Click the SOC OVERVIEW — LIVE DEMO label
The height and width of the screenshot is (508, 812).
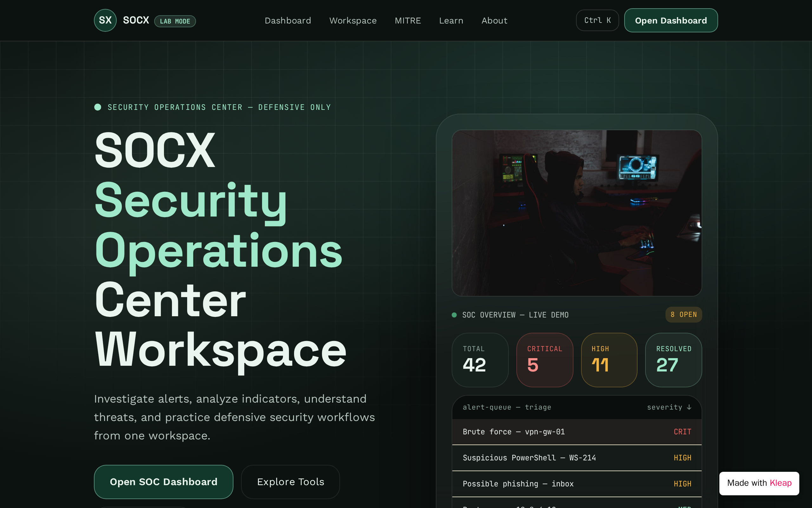[515, 315]
